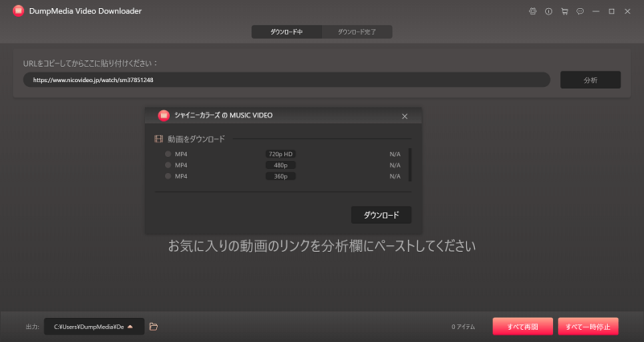Click the 0 アイテム item count
This screenshot has height=342, width=644.
coord(464,327)
